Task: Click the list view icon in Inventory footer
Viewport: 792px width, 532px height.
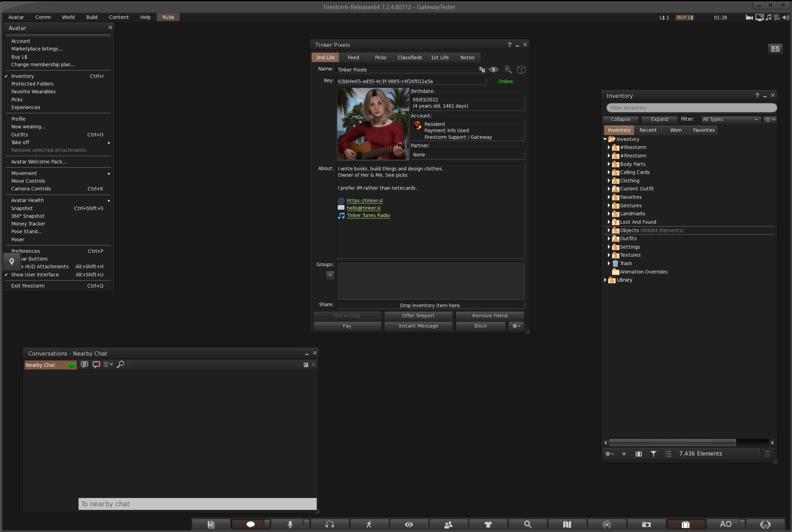Action: [668, 453]
